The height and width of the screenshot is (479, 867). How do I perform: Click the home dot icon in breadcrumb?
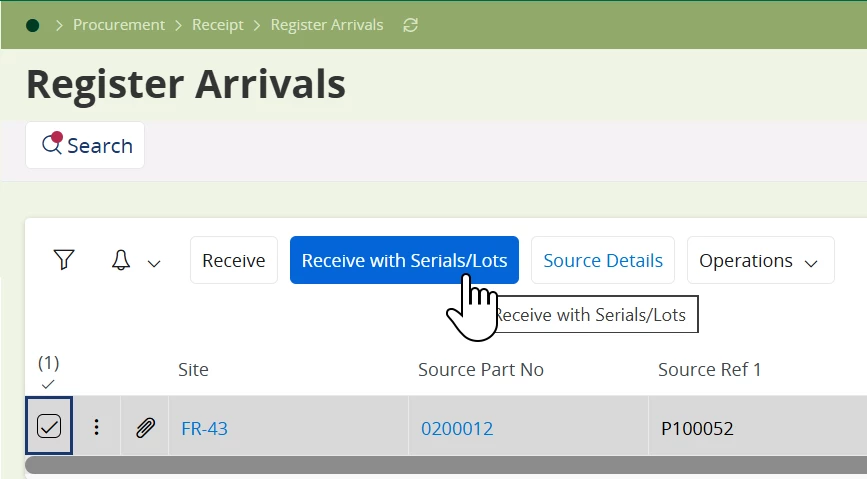(x=33, y=25)
